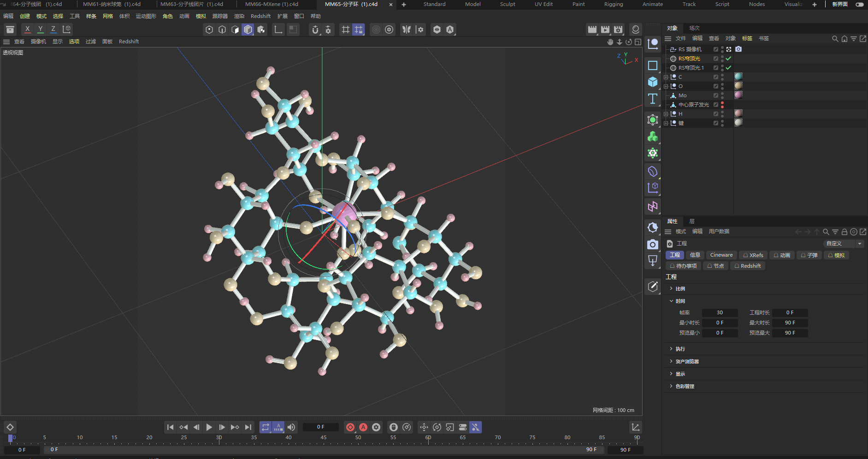Click the 待办事项 button

coord(683,266)
